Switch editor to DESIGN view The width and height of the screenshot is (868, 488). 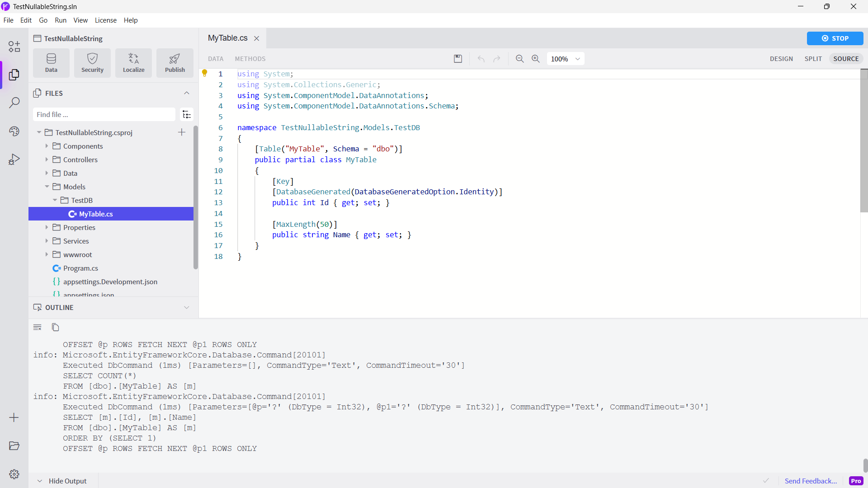pyautogui.click(x=781, y=59)
